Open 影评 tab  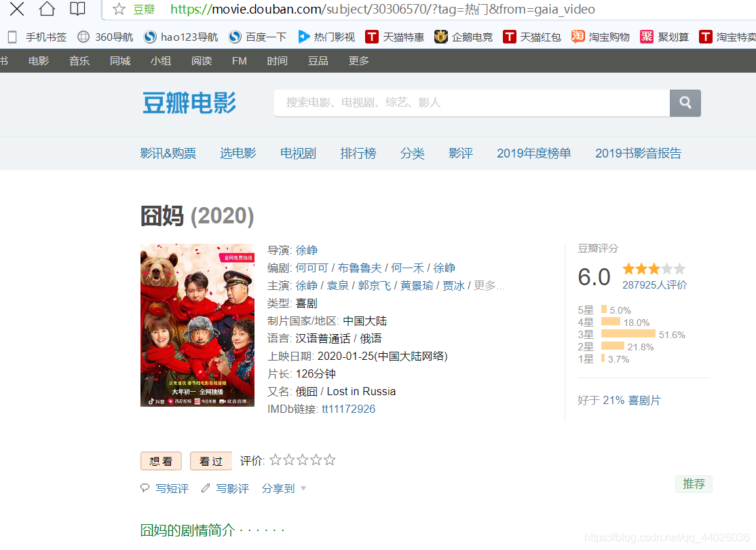(x=460, y=153)
